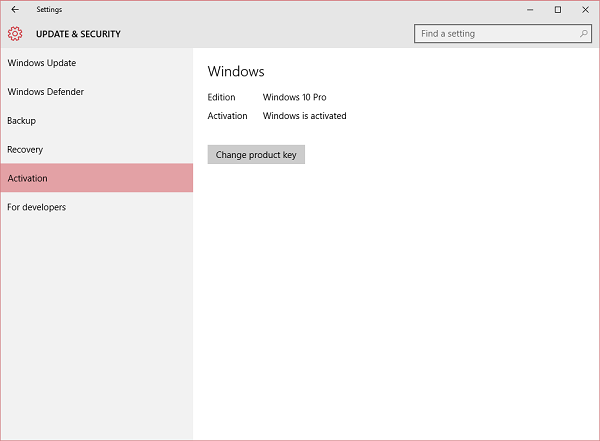Screen dimensions: 600x441
Task: Open Windows Update section
Action: pos(96,63)
